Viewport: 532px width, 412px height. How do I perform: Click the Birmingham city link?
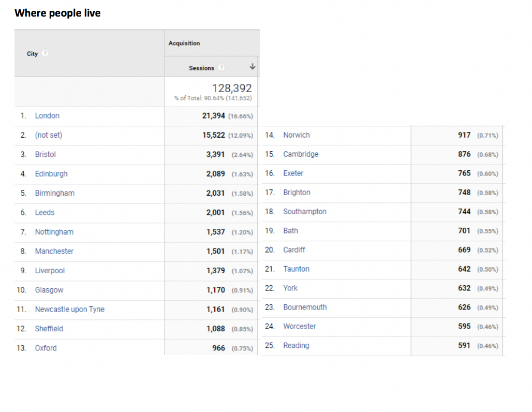pyautogui.click(x=55, y=193)
